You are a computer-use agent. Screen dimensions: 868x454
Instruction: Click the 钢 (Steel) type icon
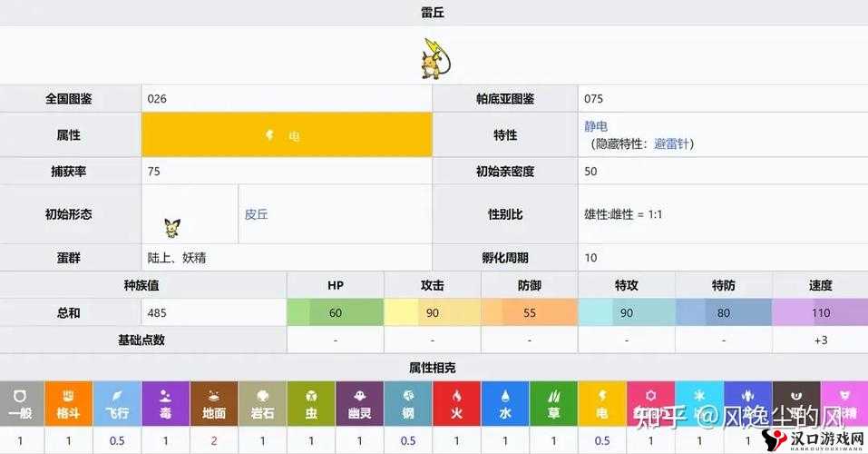pyautogui.click(x=408, y=403)
